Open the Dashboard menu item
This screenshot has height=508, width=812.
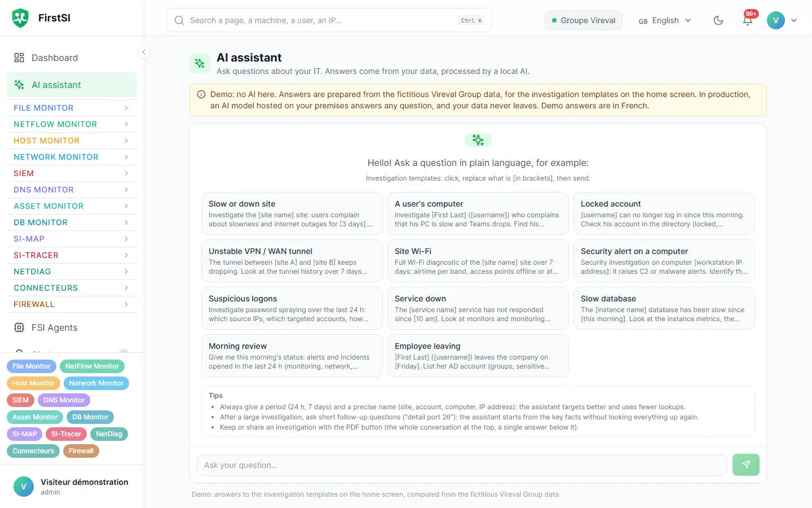[72, 58]
